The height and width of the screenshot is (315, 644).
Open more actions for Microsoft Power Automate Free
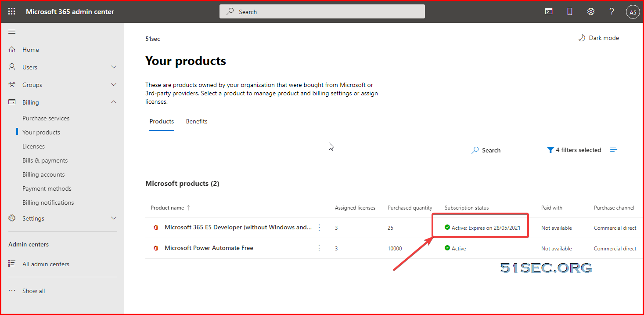(x=319, y=248)
